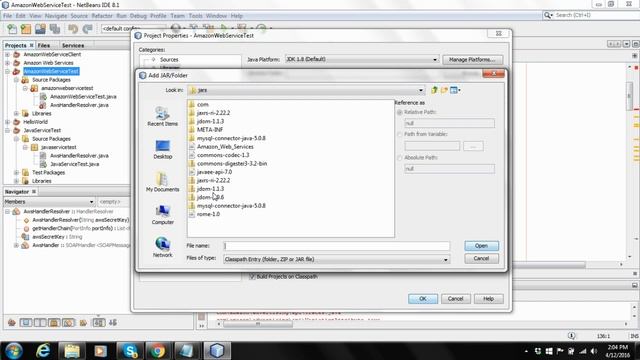Click OK in Project Properties dialog

[422, 299]
